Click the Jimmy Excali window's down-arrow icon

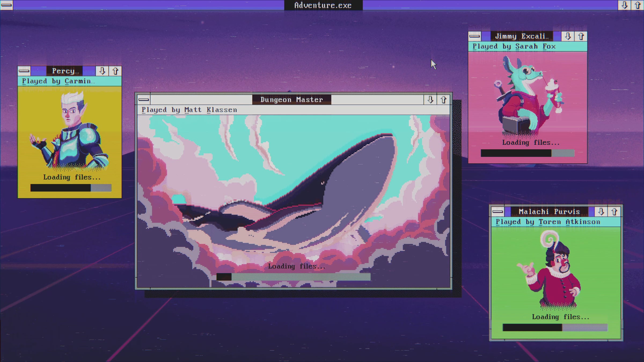coord(568,36)
